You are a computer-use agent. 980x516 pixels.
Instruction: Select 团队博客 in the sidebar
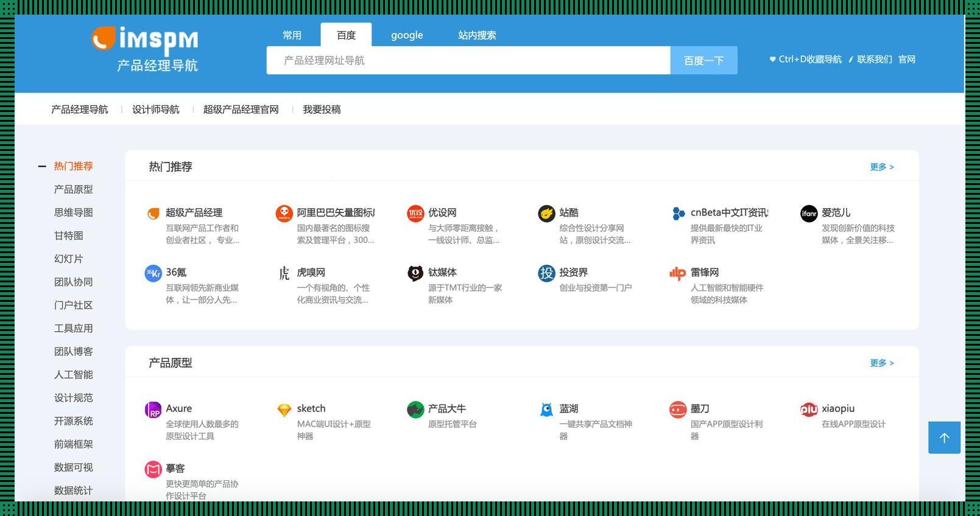pos(73,351)
